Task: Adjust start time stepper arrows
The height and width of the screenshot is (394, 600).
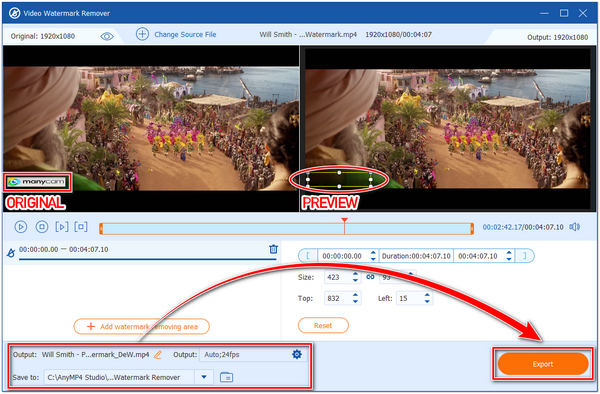Action: (x=373, y=256)
